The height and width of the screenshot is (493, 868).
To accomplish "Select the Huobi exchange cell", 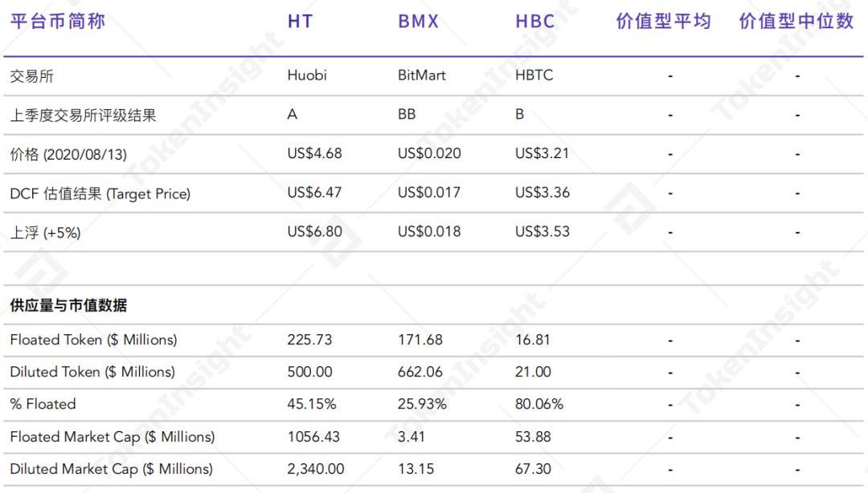I will click(307, 75).
